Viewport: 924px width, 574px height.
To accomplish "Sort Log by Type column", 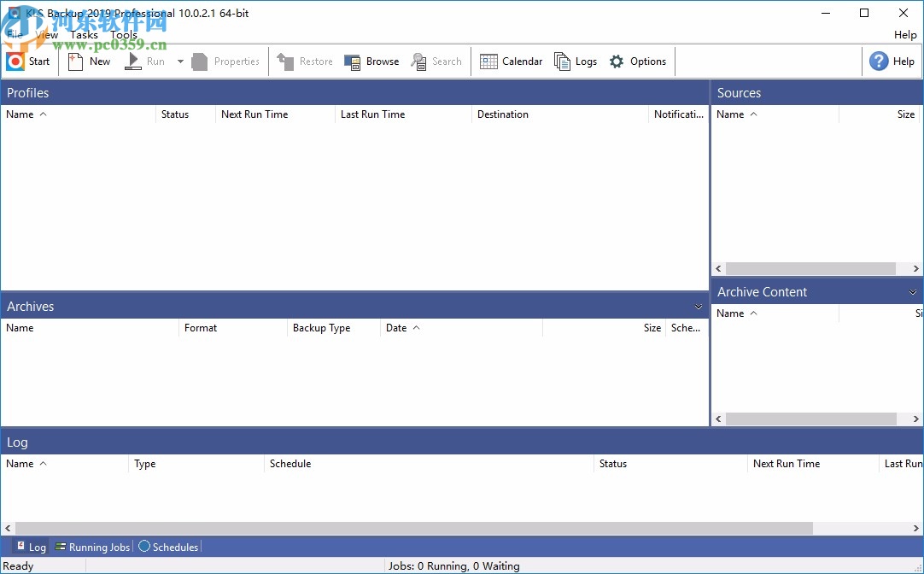I will click(196, 464).
